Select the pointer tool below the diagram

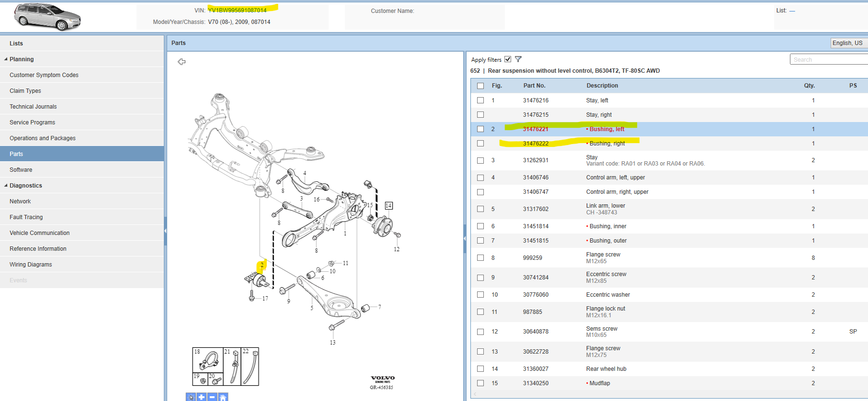[191, 397]
